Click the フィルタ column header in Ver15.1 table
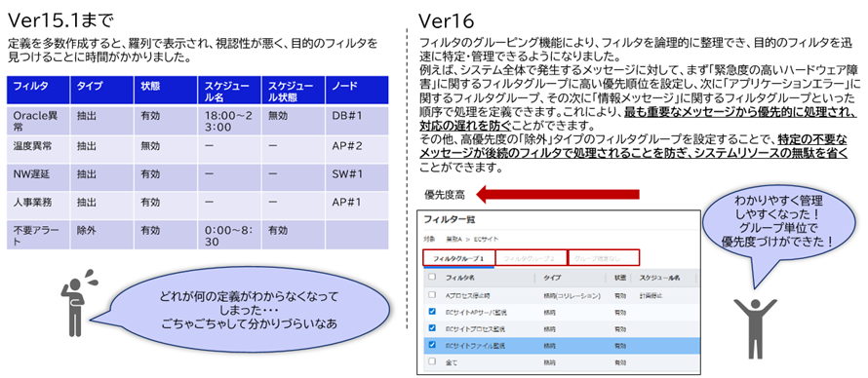The image size is (868, 378). click(x=38, y=90)
